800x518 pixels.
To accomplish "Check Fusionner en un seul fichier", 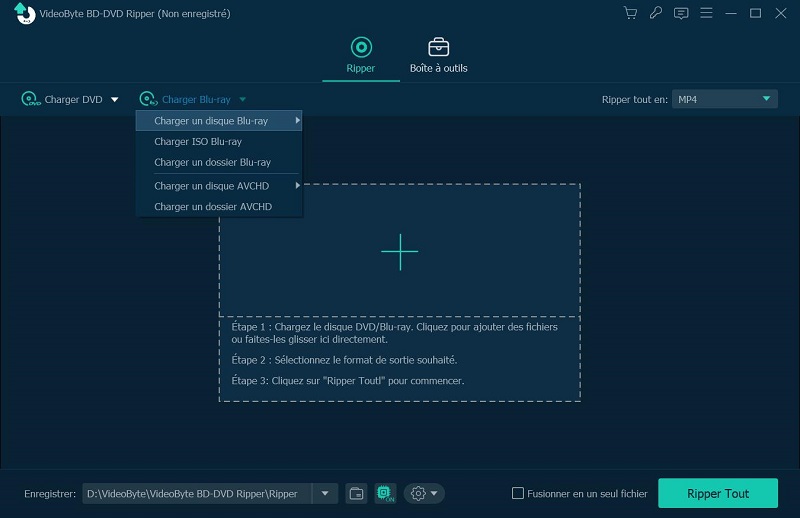I will tap(518, 493).
